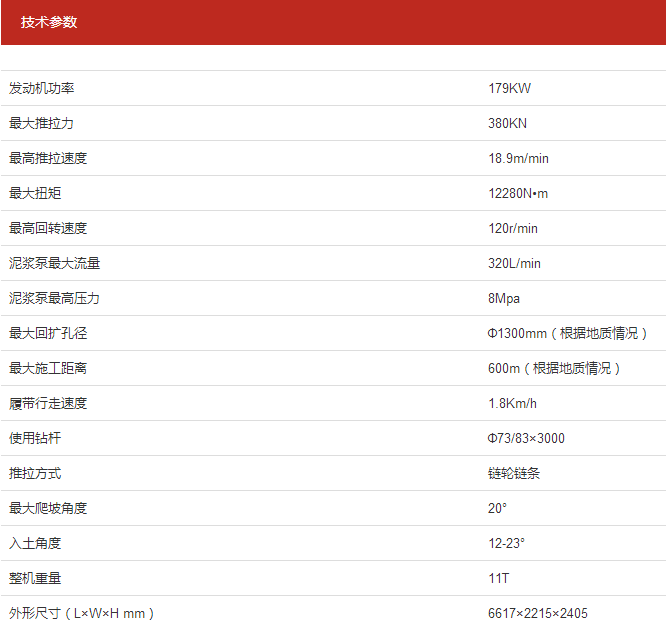Click the 12-23° entry angle value

506,543
